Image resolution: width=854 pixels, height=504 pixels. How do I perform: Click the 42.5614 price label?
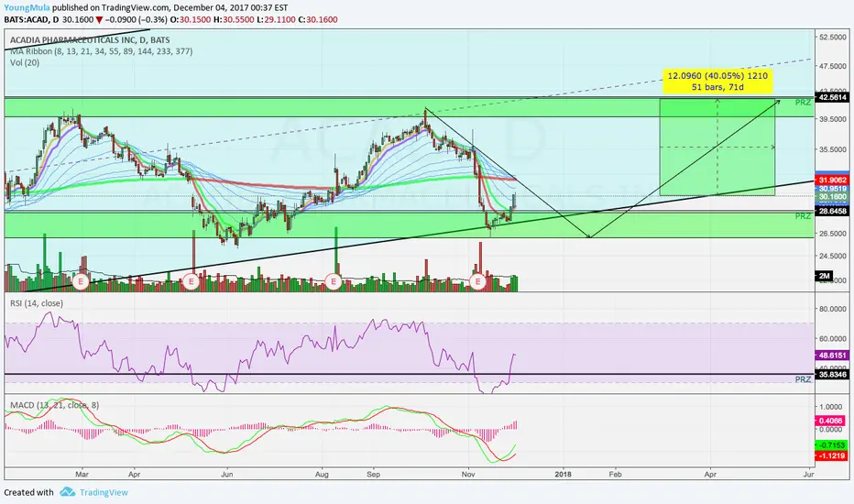832,97
